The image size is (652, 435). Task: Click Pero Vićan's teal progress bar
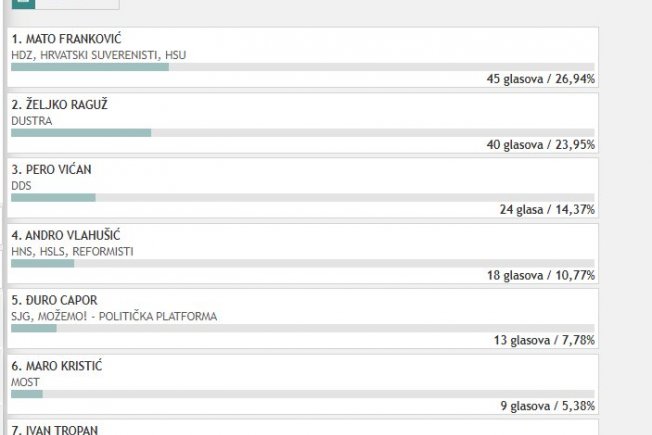(53, 198)
